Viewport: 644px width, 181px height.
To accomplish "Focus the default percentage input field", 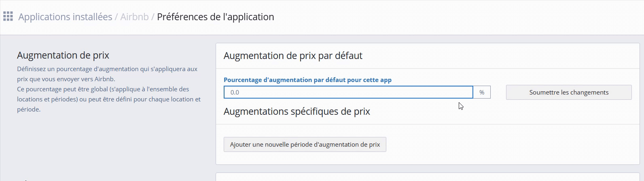I will 348,92.
